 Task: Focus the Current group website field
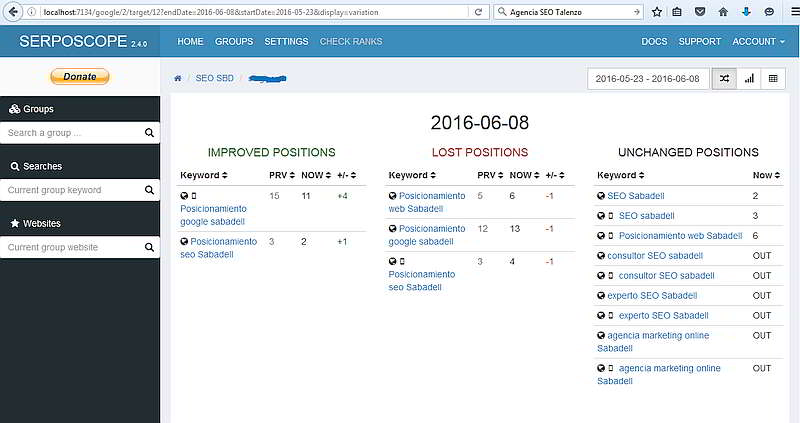coord(73,247)
